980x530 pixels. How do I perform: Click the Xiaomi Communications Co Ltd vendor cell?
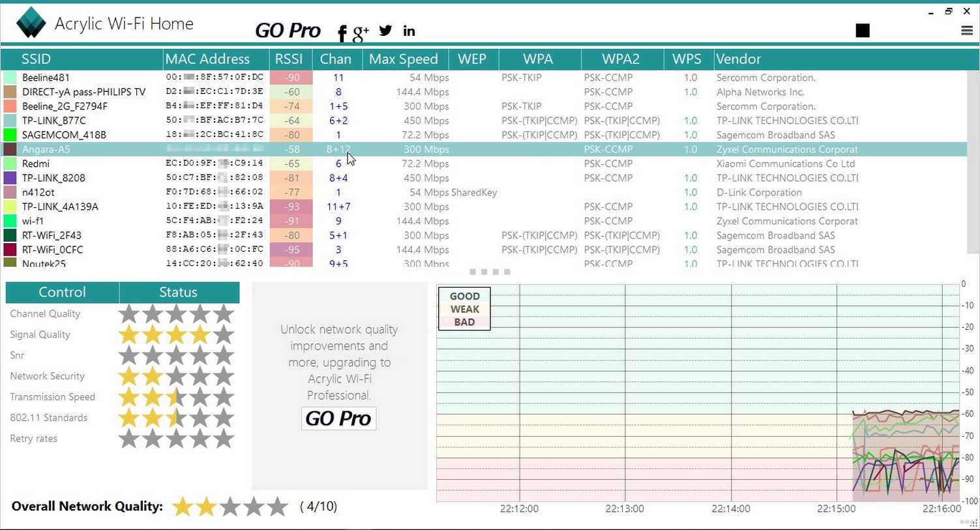[786, 164]
